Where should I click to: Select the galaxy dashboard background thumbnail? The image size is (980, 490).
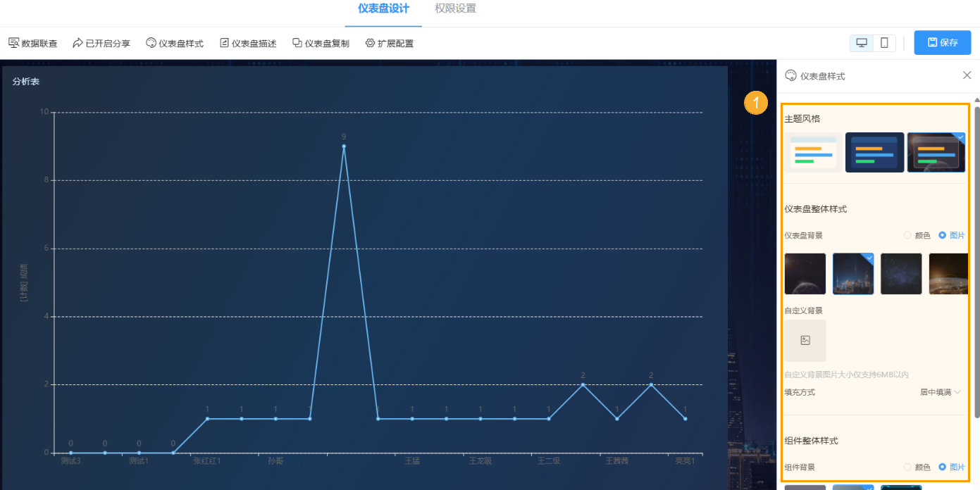point(901,273)
